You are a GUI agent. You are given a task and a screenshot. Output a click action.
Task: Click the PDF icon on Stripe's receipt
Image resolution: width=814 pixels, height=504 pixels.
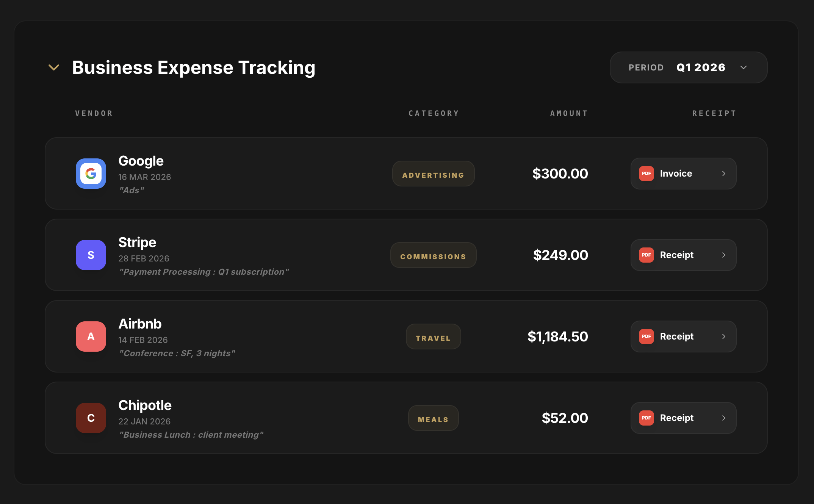pos(647,255)
